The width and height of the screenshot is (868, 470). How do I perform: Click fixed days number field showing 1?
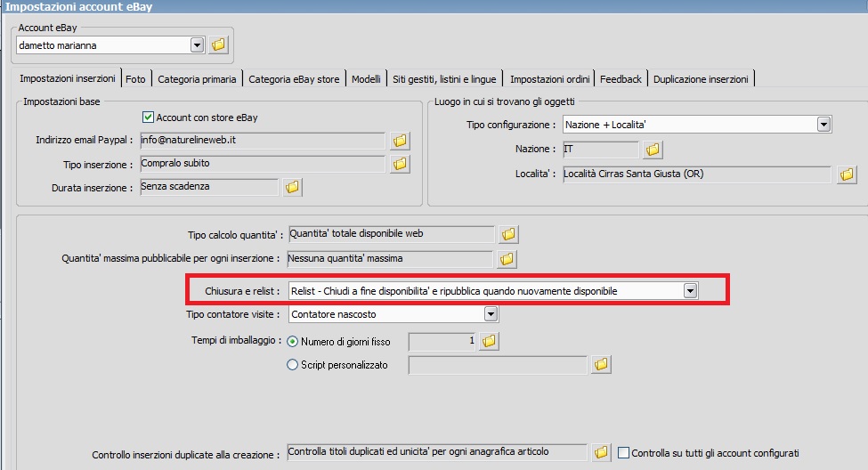click(442, 342)
